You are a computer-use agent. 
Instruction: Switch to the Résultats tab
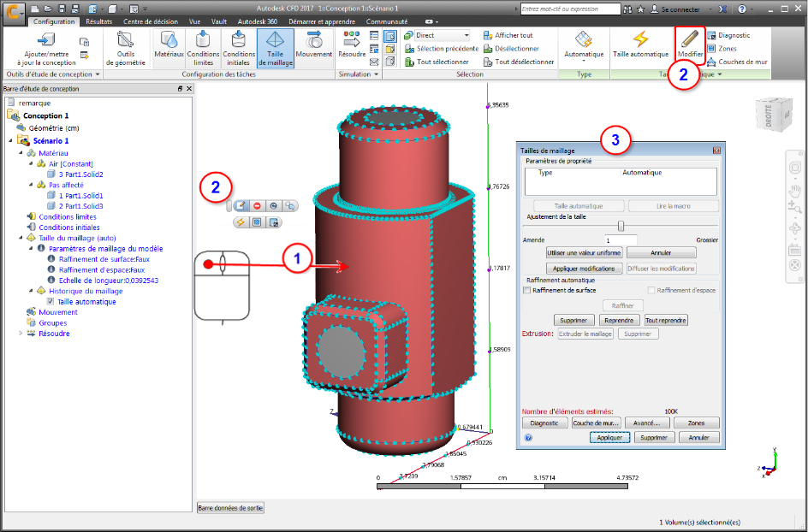click(x=99, y=21)
